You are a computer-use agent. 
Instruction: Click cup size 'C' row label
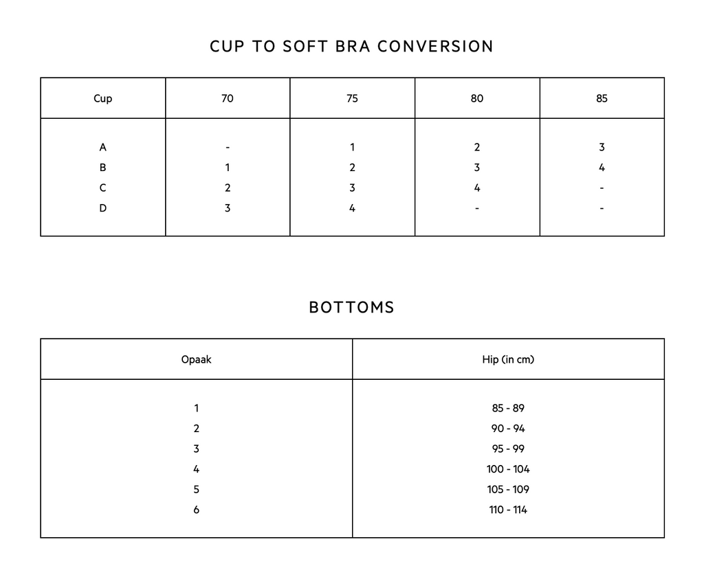(x=103, y=188)
